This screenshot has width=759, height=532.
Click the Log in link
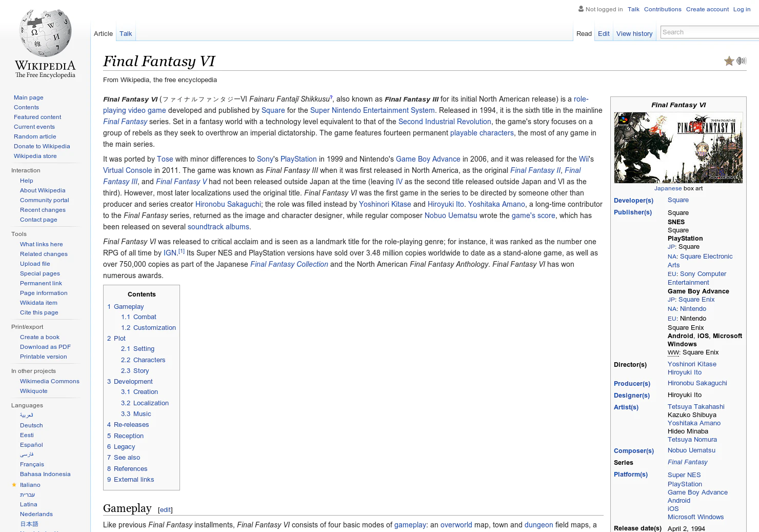(x=742, y=9)
